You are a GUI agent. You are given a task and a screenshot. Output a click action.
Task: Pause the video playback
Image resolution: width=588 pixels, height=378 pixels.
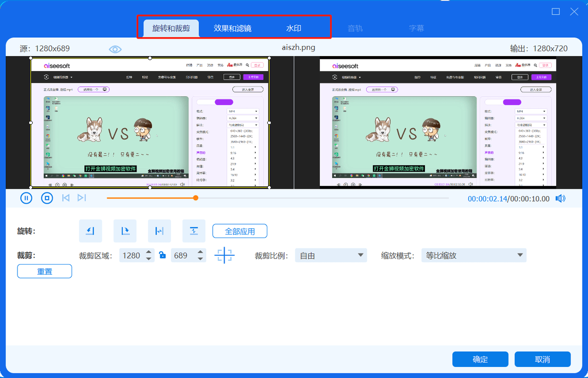[x=26, y=198]
